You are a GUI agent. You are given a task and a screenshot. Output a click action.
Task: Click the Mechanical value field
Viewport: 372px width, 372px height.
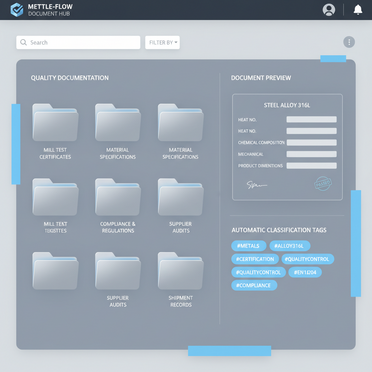click(312, 154)
